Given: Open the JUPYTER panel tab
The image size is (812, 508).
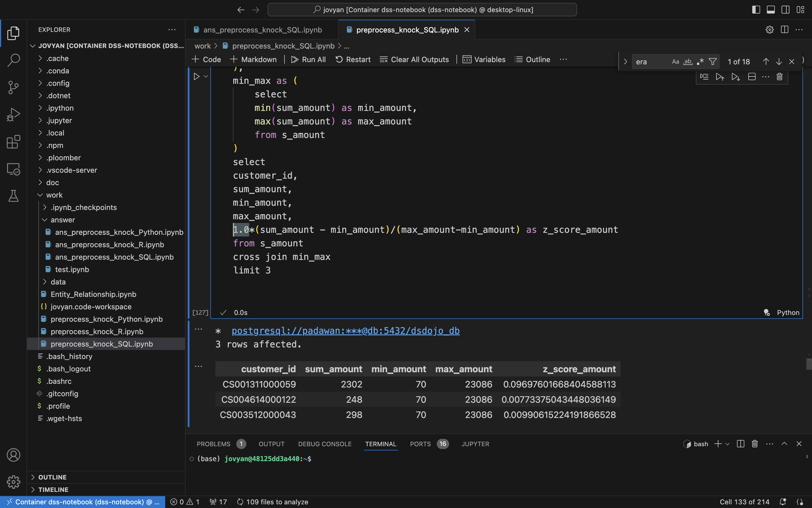Looking at the screenshot, I should (475, 444).
